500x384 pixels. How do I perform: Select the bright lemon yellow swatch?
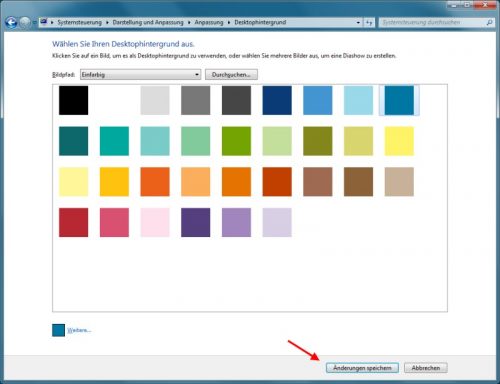coord(399,141)
